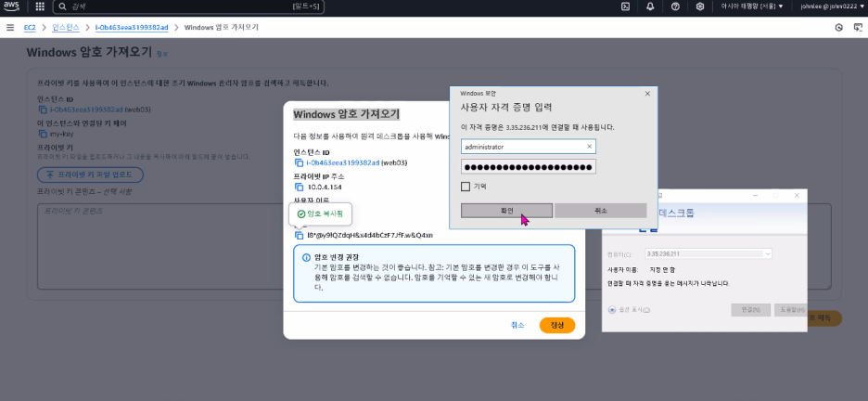Copy instance ID in password dialog

[x=300, y=162]
